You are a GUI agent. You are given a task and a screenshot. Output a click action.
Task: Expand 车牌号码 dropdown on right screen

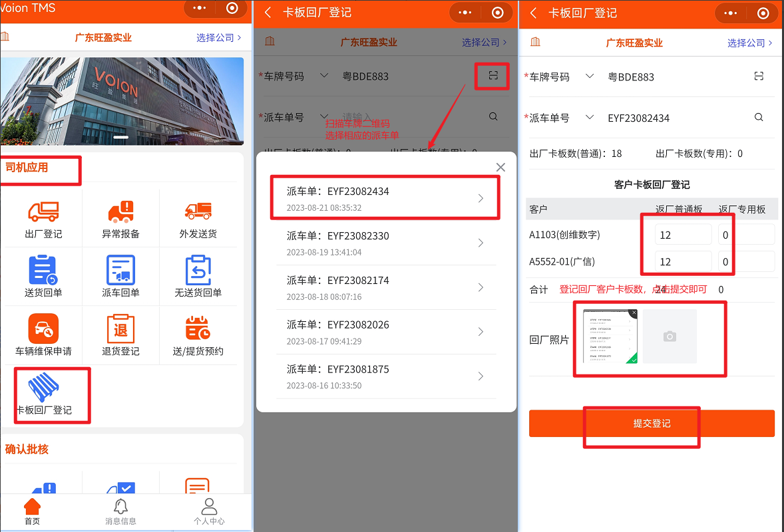590,76
